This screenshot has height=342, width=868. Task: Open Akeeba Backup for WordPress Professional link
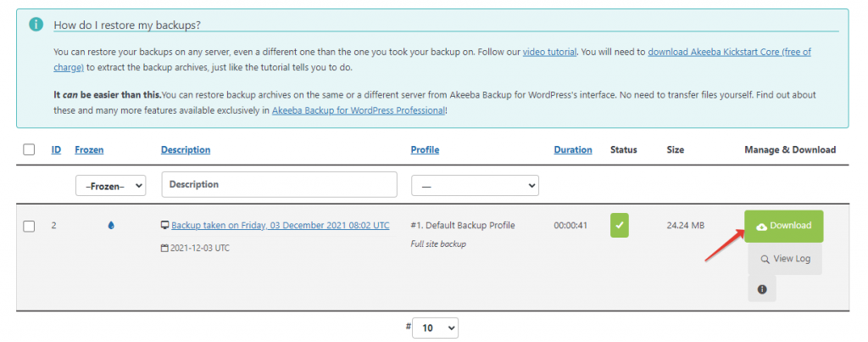click(x=359, y=110)
